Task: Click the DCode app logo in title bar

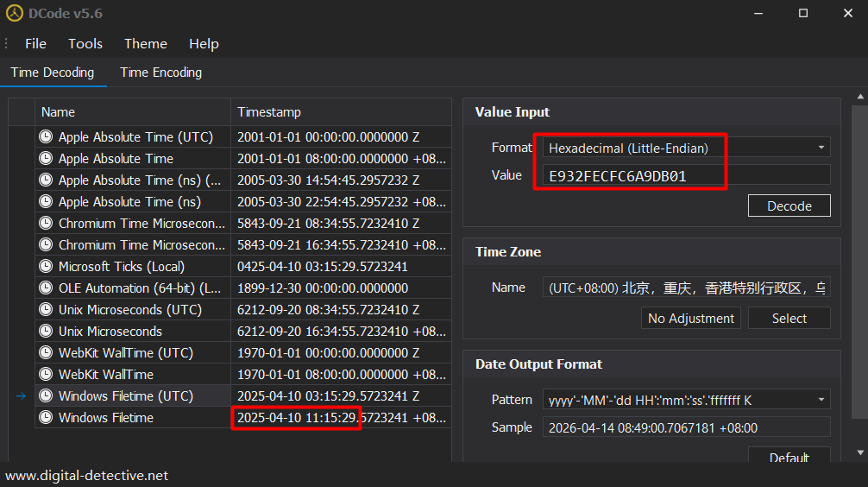Action: (x=15, y=13)
